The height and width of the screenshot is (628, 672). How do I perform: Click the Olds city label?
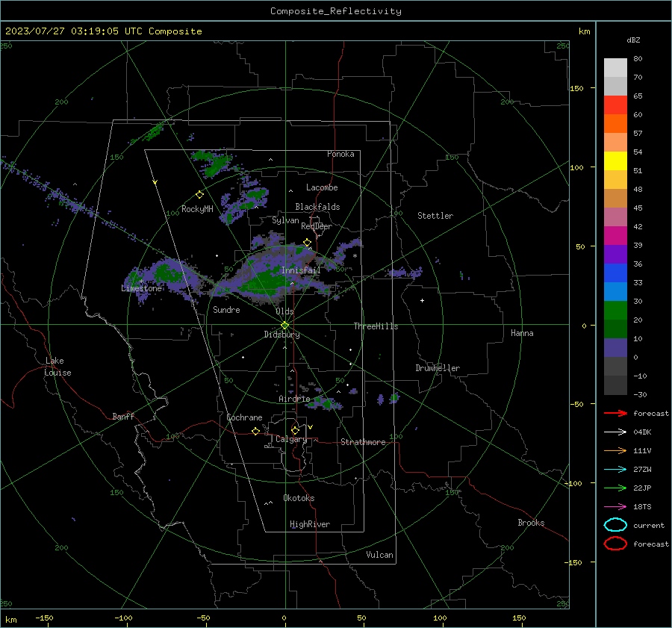tap(284, 311)
